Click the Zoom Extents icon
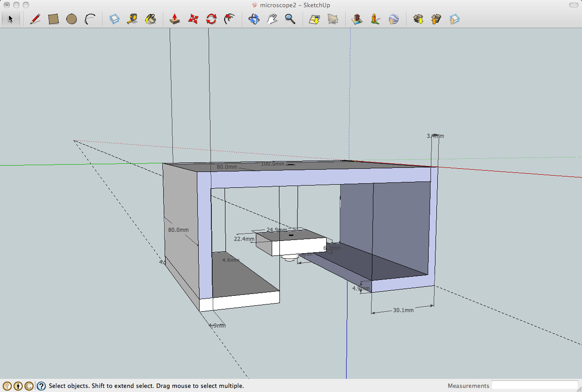This screenshot has height=392, width=582. [314, 19]
